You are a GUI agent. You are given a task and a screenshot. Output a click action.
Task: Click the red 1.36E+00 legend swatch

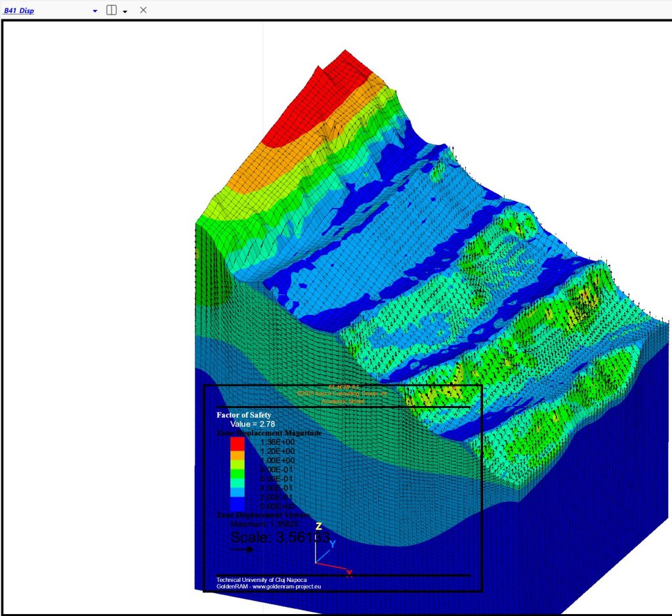pyautogui.click(x=237, y=443)
